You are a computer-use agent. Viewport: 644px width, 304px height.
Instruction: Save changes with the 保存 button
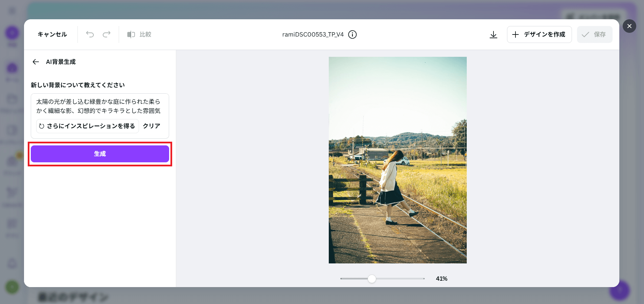tap(594, 34)
